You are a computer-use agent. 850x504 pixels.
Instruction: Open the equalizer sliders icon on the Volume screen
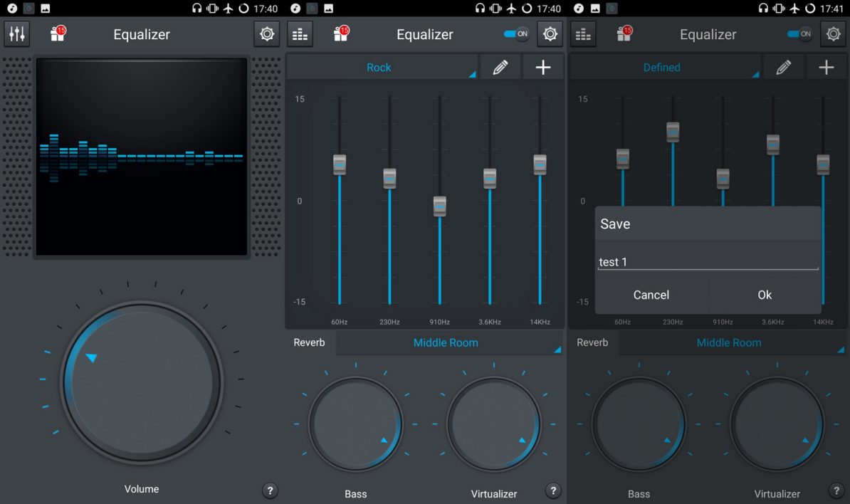(17, 34)
